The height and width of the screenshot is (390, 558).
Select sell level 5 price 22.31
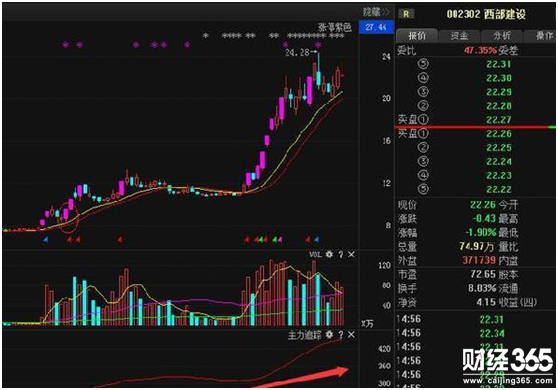click(x=499, y=64)
